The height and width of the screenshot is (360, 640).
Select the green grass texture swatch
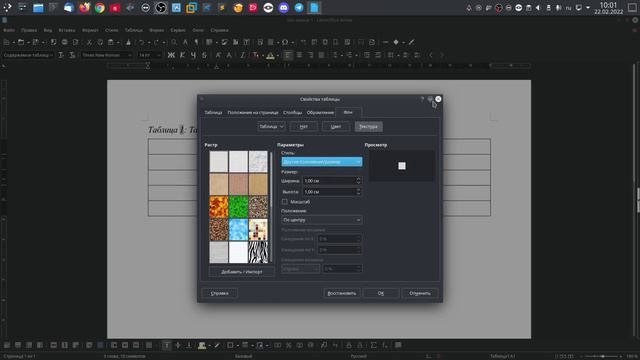[238, 207]
